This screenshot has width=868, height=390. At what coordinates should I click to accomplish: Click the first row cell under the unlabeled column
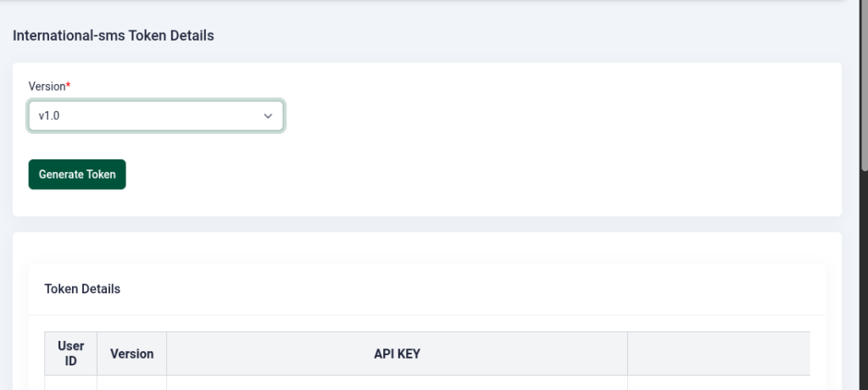719,383
